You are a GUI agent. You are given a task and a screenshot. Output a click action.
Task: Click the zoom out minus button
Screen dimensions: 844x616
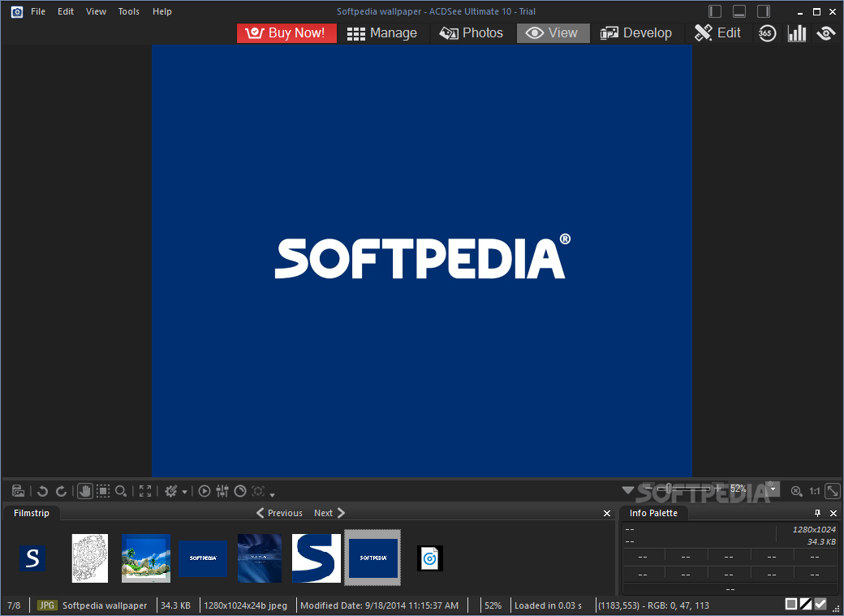point(648,489)
